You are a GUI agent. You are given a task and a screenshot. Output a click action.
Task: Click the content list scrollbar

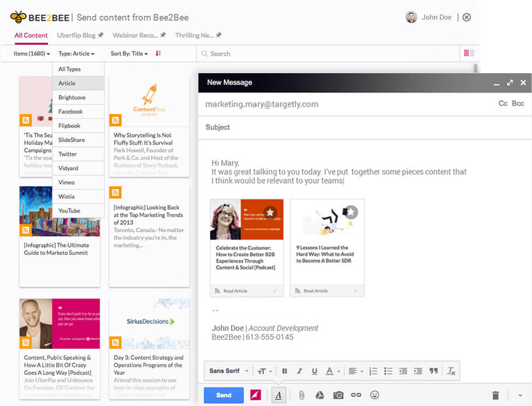click(x=476, y=68)
